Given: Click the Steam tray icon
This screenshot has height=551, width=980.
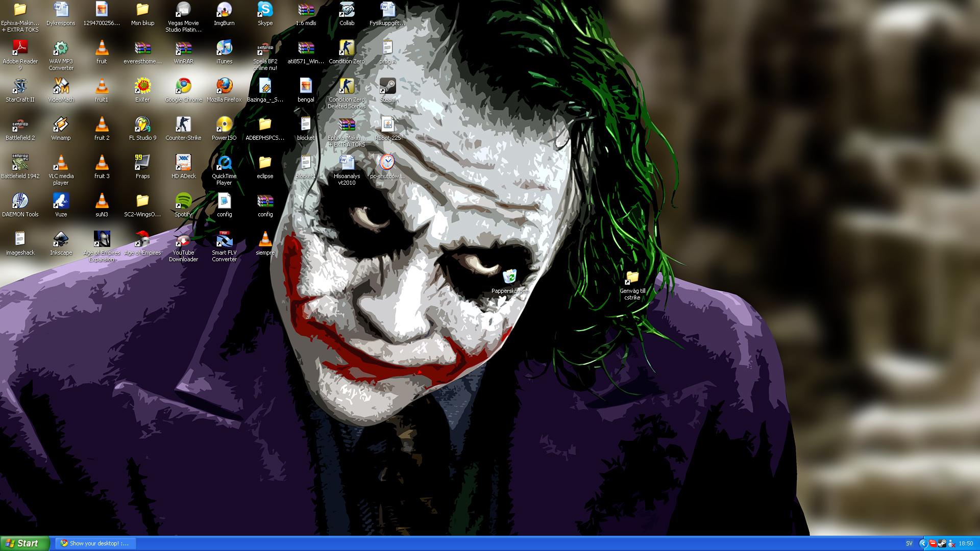Looking at the screenshot, I should tap(942, 544).
